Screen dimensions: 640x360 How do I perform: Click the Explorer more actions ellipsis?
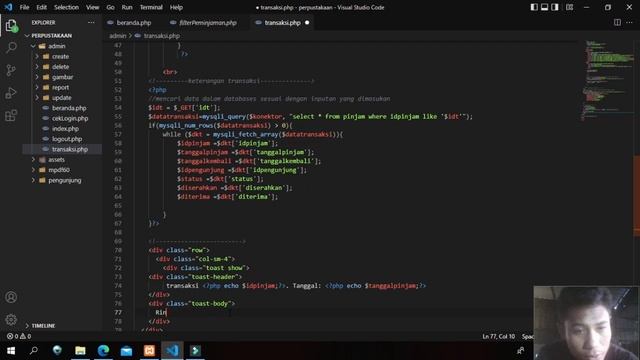[x=91, y=22]
